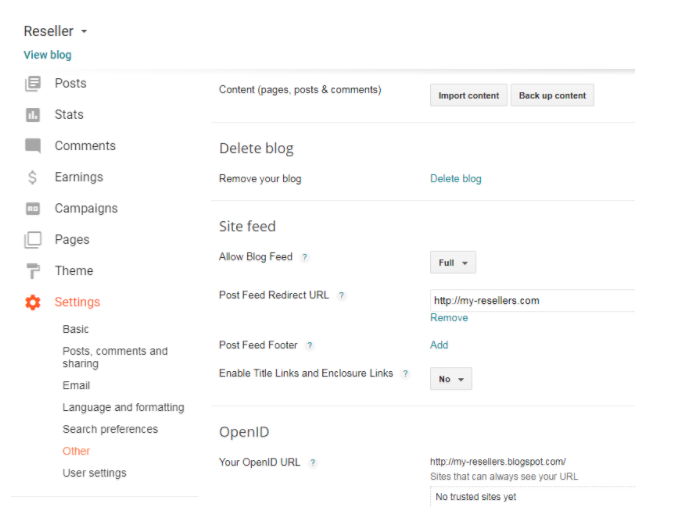Click the Comments speech bubble icon

click(33, 146)
